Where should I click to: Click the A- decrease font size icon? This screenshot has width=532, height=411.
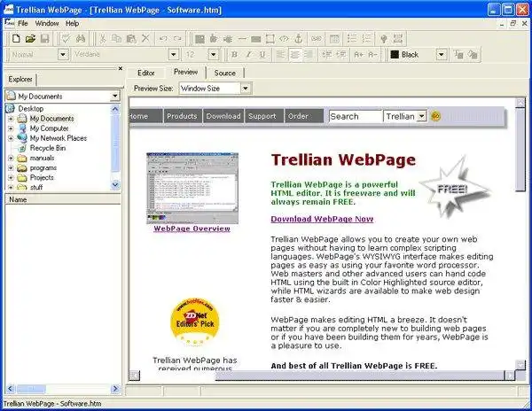click(372, 55)
